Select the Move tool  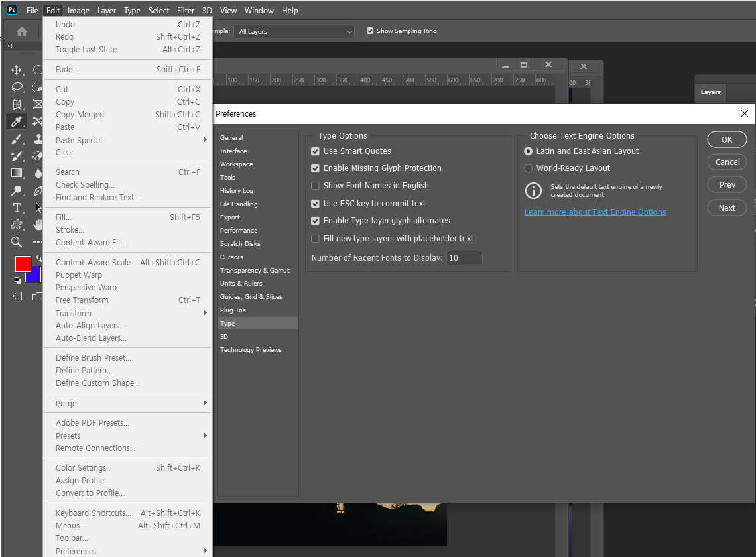[x=17, y=70]
